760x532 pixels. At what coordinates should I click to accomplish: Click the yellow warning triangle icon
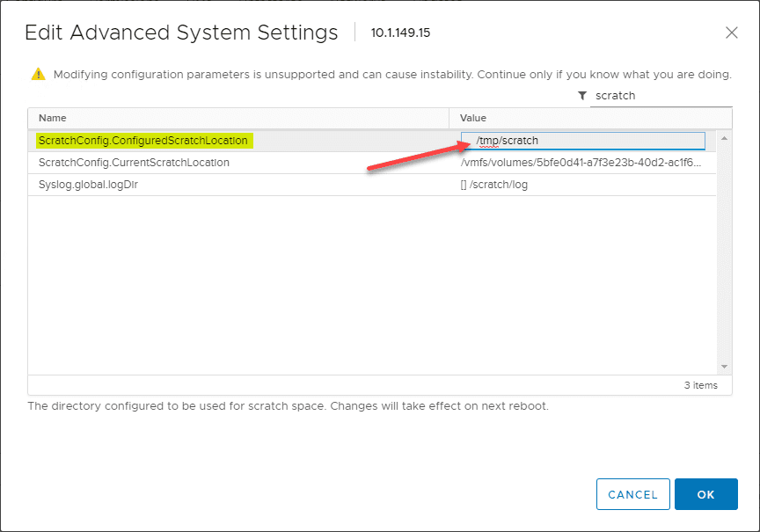coord(37,74)
